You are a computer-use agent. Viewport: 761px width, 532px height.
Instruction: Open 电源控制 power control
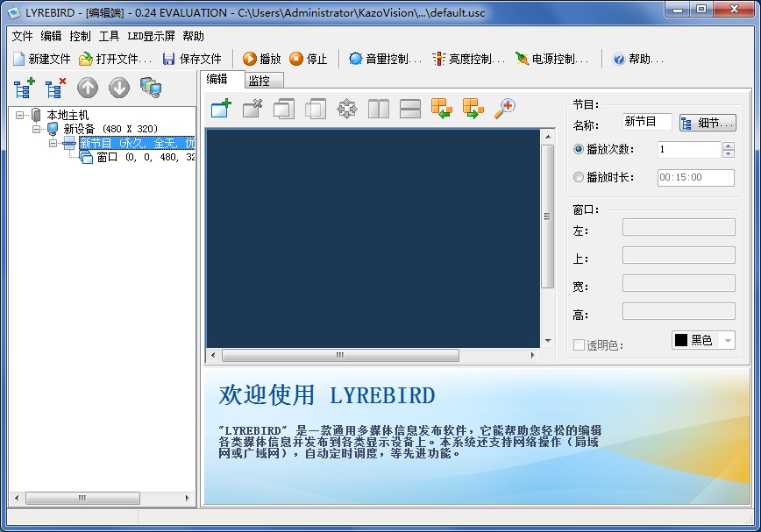[551, 60]
